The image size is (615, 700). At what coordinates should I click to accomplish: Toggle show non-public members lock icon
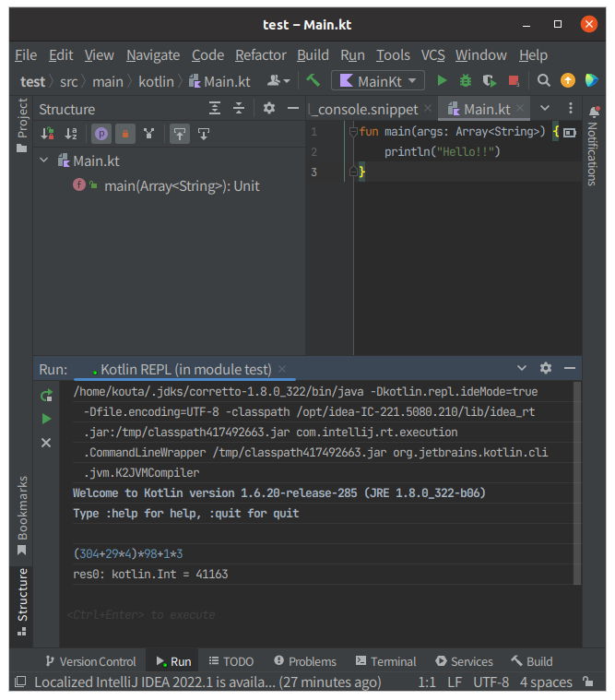pyautogui.click(x=125, y=134)
